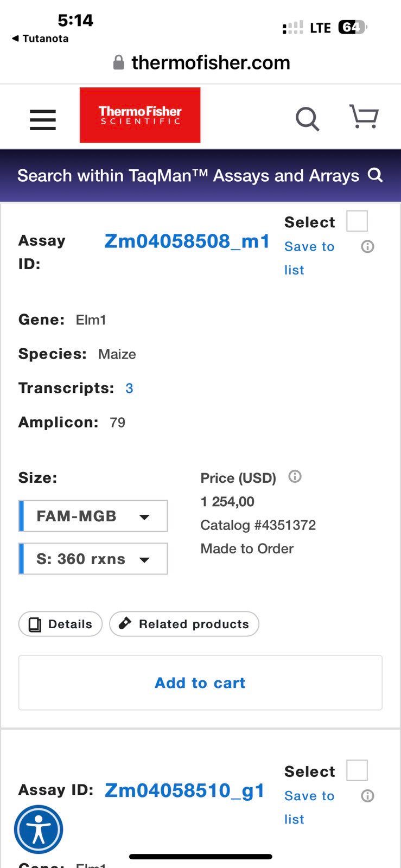Expand the S: 360 rxns size dropdown
Screen dimensions: 401x868
[93, 559]
